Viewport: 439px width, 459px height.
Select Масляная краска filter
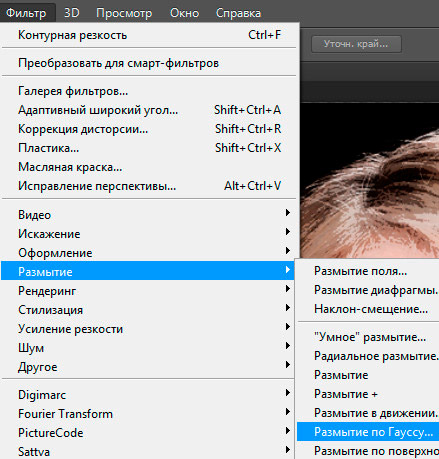click(149, 167)
